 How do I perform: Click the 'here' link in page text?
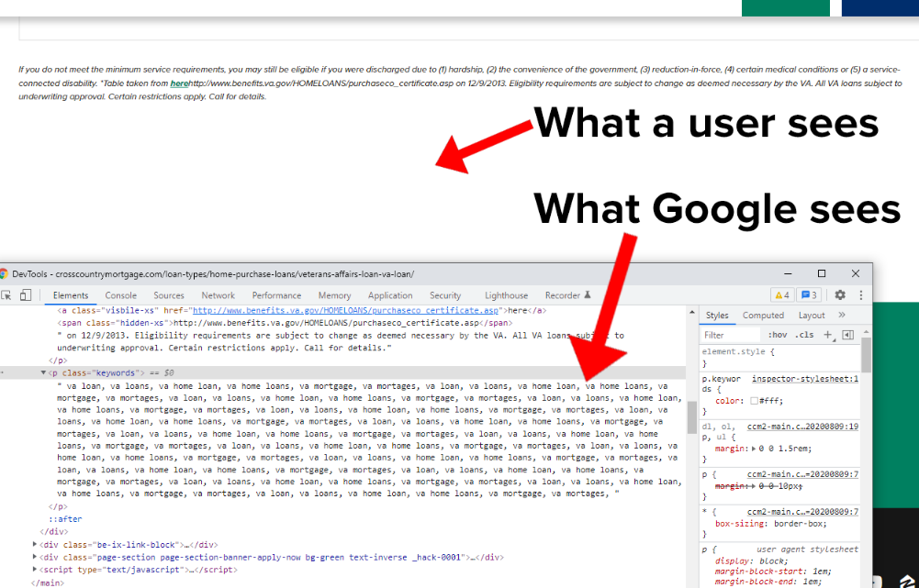179,83
